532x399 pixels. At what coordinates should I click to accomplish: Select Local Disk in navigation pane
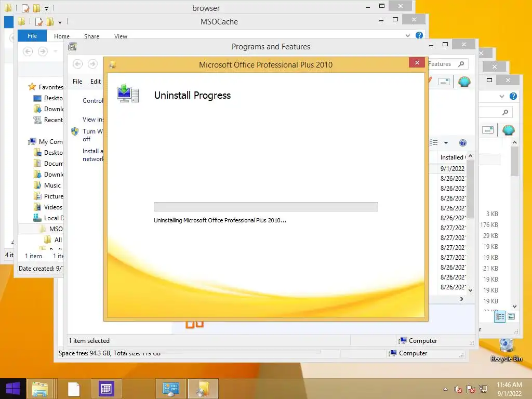tap(48, 218)
